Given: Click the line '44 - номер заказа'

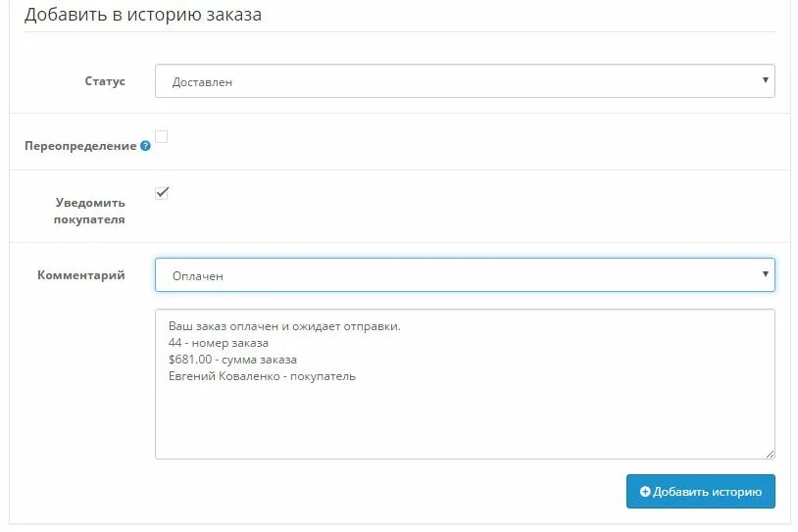Looking at the screenshot, I should pos(219,343).
